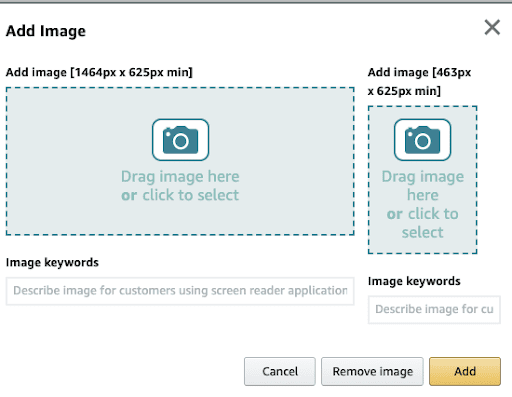Screen dimensions: 512x397
Task: Click 'Image keywords' label above wide field
Action: point(52,262)
